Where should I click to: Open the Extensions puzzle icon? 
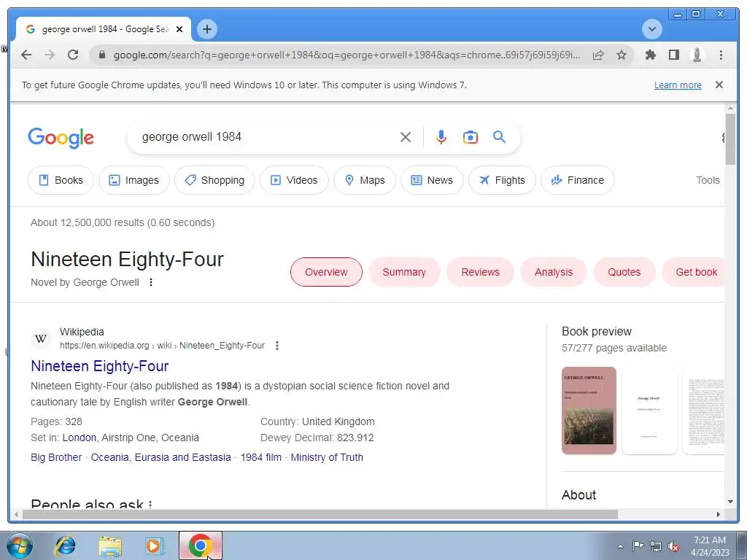click(650, 55)
